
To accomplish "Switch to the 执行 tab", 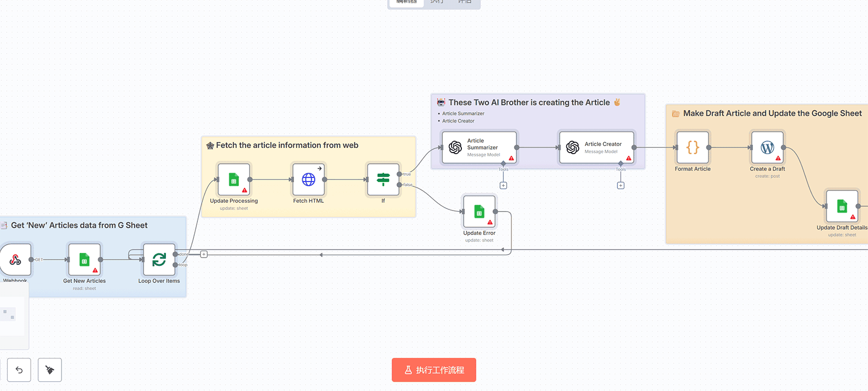I will [x=437, y=2].
